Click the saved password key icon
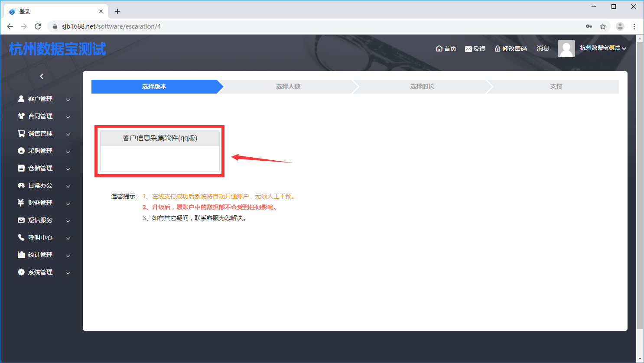Screen dimensions: 644x363 click(x=589, y=26)
